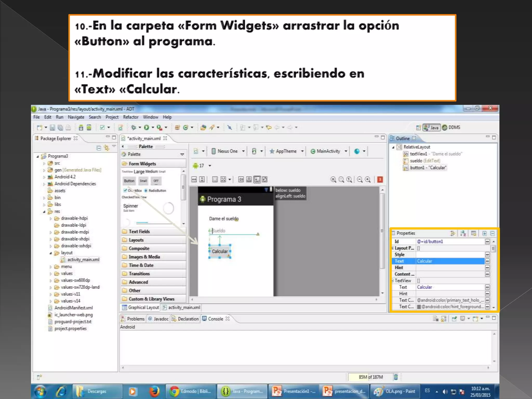Click the Debug bug toolbar icon
Screen dimensions: 532x399
pyautogui.click(x=134, y=127)
